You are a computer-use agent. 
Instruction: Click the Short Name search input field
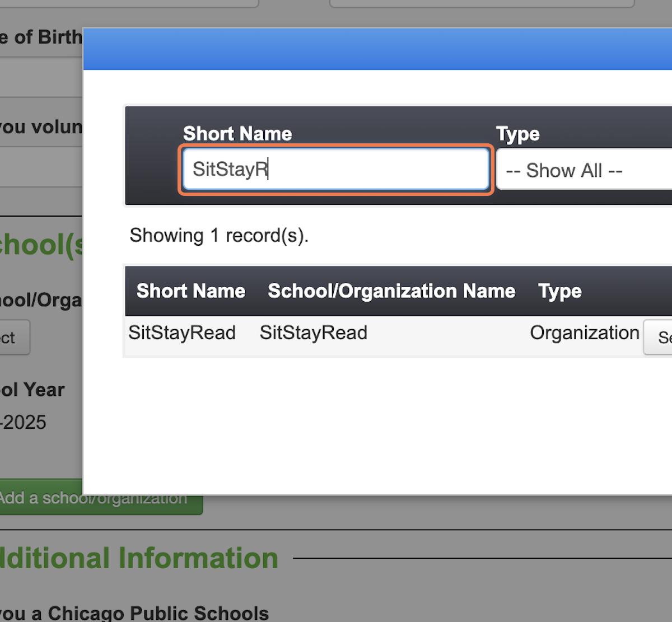point(336,169)
